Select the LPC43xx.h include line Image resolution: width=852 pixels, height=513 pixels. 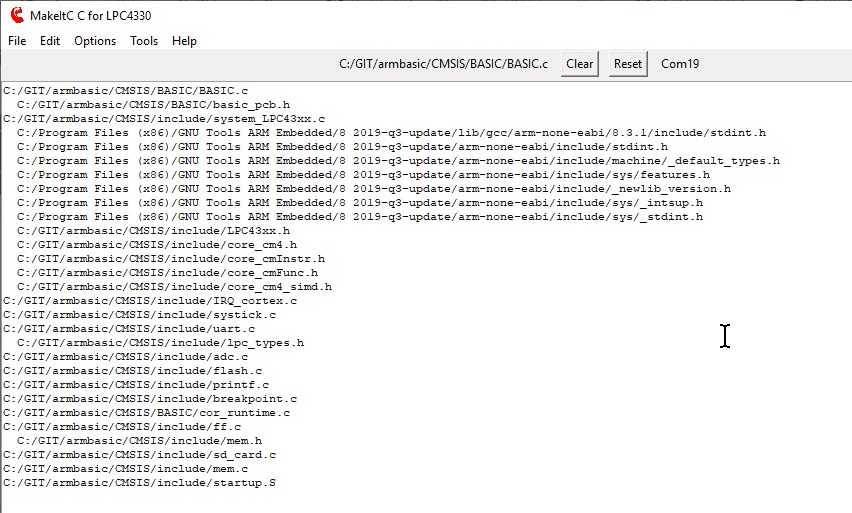pos(154,230)
